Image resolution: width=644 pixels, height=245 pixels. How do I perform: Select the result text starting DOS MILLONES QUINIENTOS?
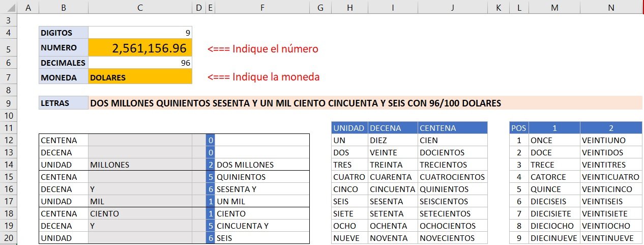[x=296, y=103]
